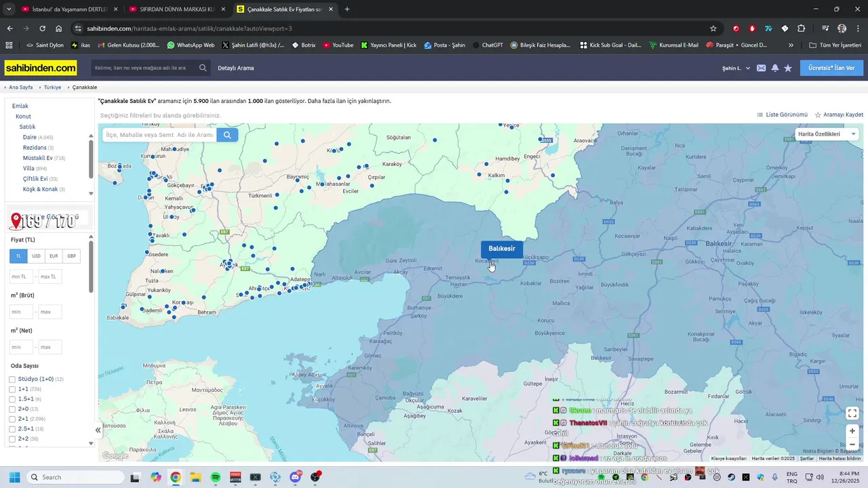The width and height of the screenshot is (868, 488).
Task: Open favorites star icon in header
Action: pos(788,68)
